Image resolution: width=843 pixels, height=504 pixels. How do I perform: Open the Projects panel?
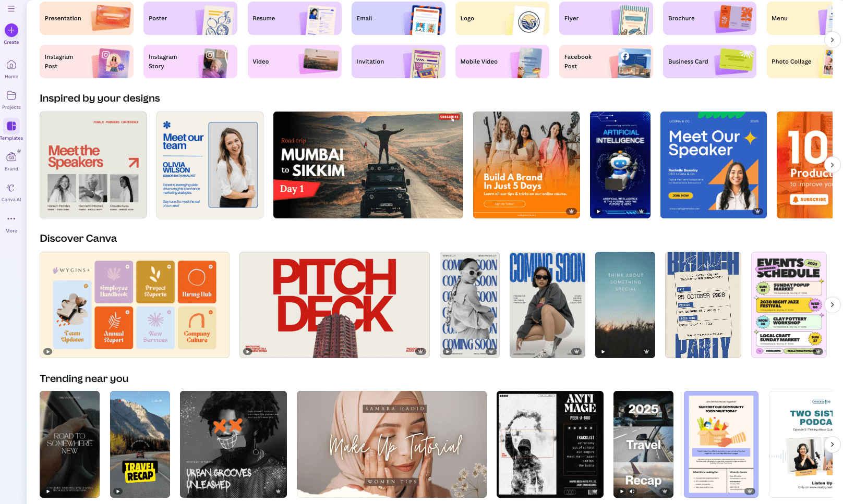point(11,99)
